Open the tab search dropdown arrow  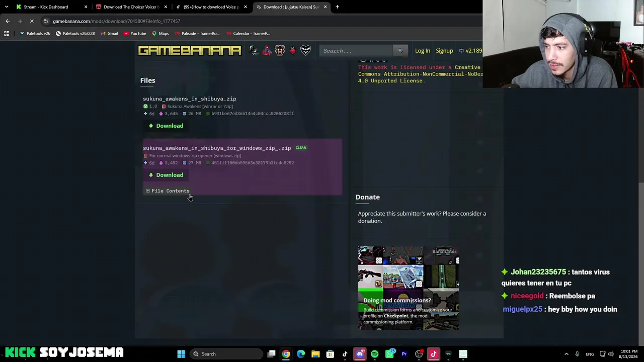[7, 7]
